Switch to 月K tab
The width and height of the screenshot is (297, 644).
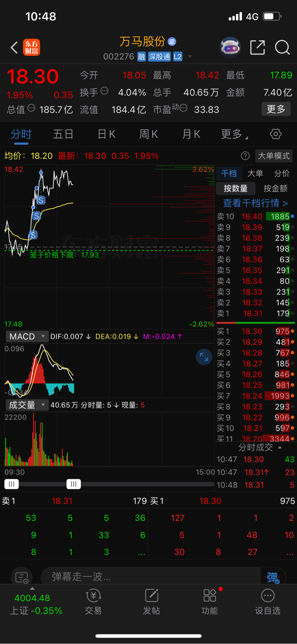191,134
